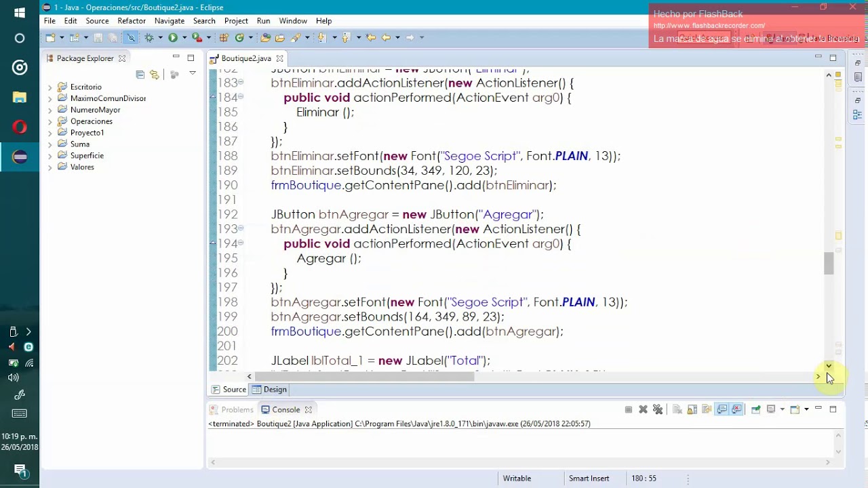Open the Source menu
The height and width of the screenshot is (488, 868).
click(x=97, y=21)
